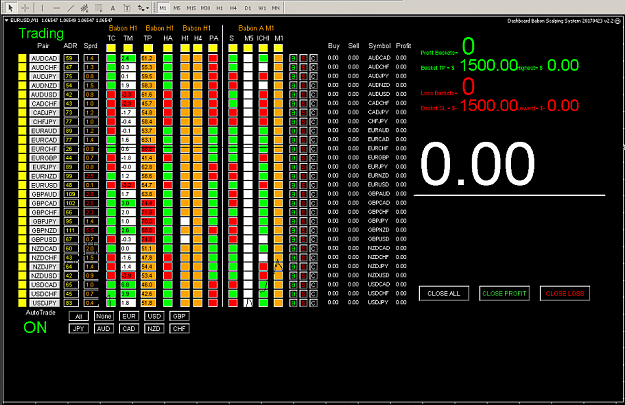Toggle yellow pair selector beside CHFJPY
The height and width of the screenshot is (405, 625).
tap(22, 122)
